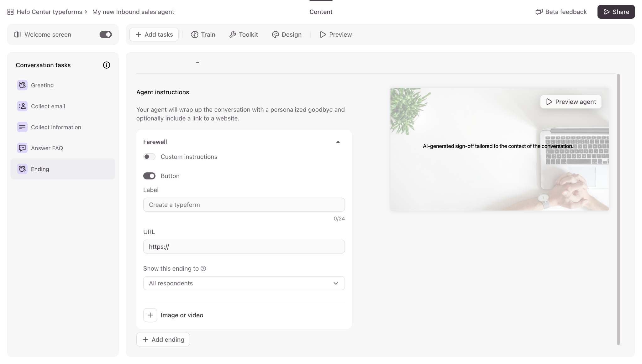
Task: Open the Train tab
Action: coord(203,34)
